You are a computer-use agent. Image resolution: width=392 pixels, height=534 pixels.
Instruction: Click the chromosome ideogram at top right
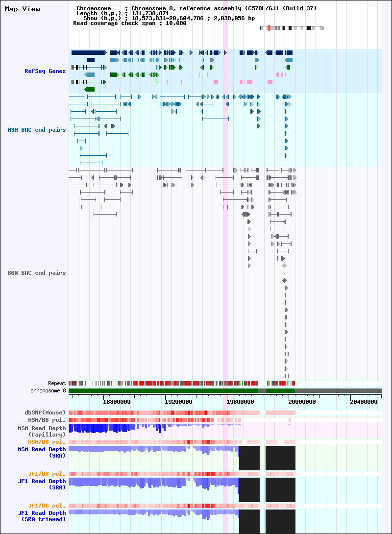[292, 28]
